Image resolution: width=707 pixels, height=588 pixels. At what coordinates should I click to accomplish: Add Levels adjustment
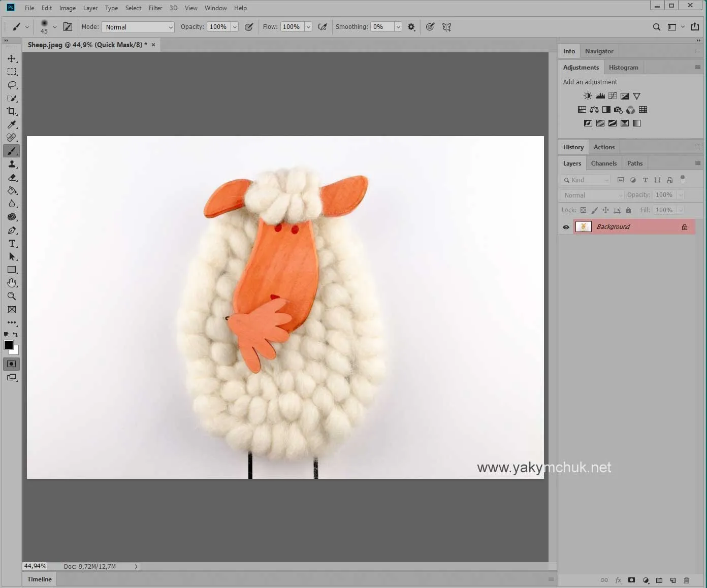[600, 96]
